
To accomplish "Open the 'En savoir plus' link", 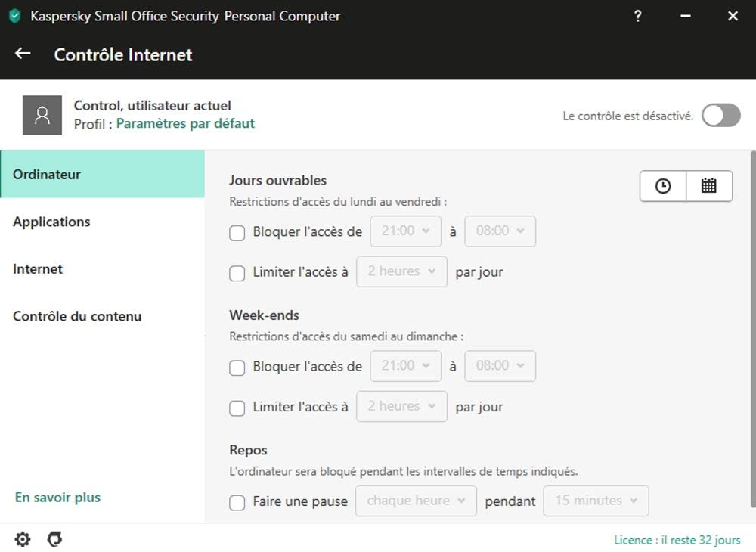I will 57,498.
